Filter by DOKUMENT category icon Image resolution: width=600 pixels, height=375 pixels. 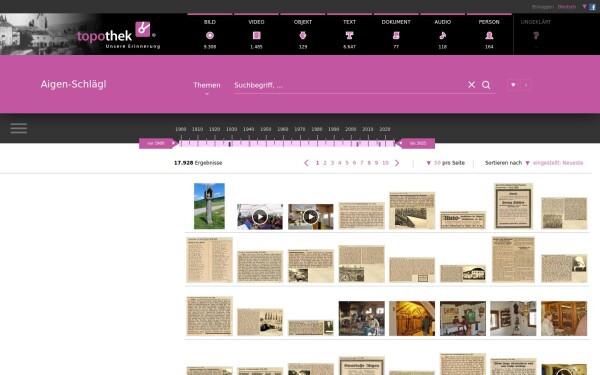[x=396, y=36]
